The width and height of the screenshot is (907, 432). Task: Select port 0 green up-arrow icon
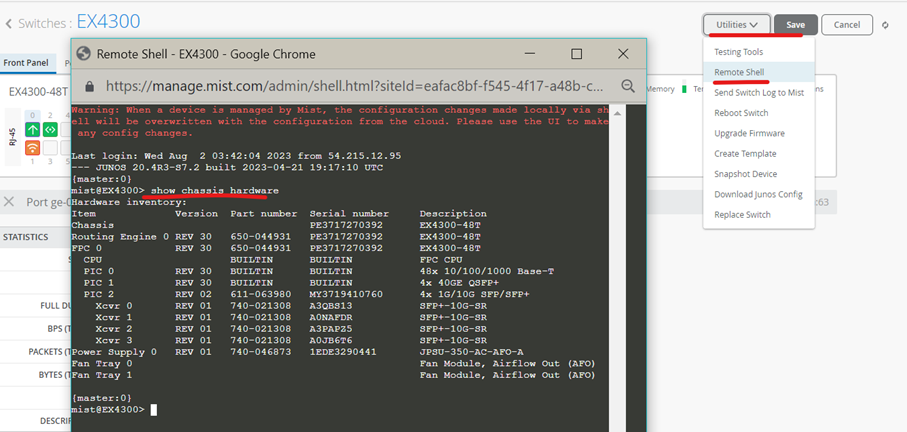click(x=32, y=130)
